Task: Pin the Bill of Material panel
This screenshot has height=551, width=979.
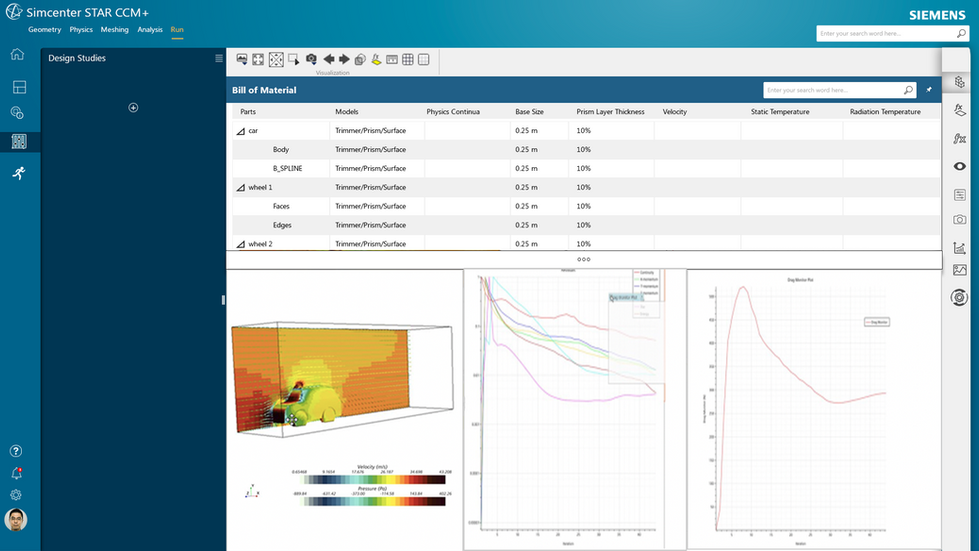Action: (x=929, y=90)
